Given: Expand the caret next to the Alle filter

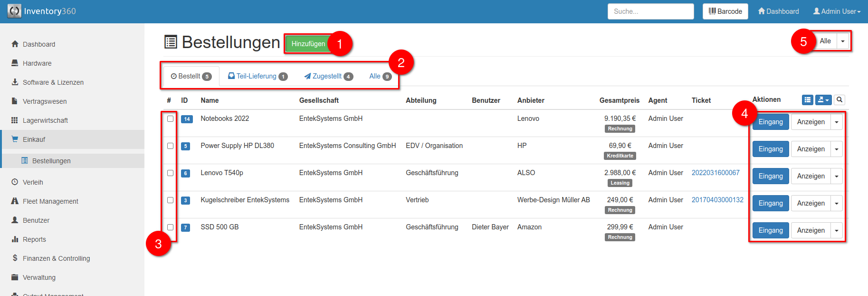Looking at the screenshot, I should 843,41.
